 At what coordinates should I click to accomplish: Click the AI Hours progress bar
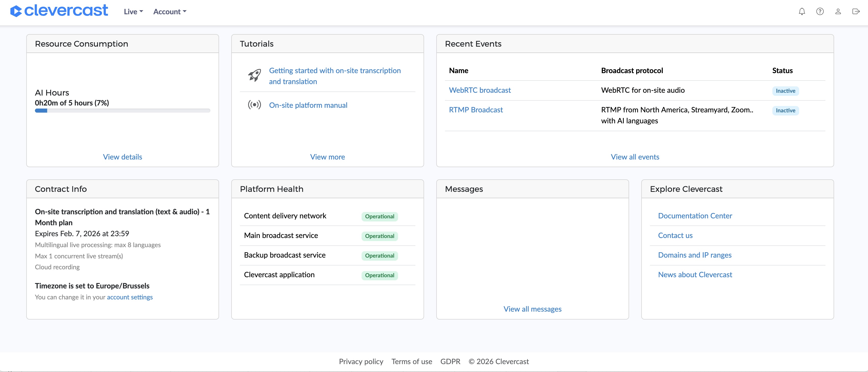122,111
